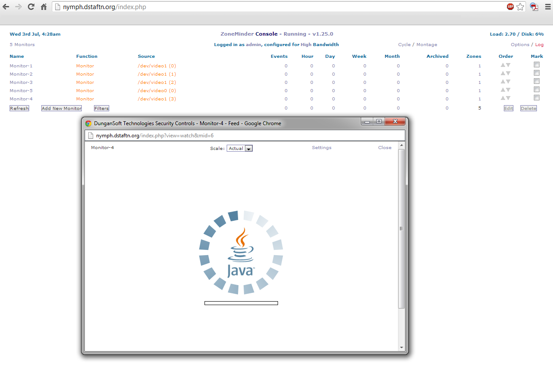Screen dimensions: 553x392
Task: Click the "Load: 2.70 / Disk: 6%" text
Action: pyautogui.click(x=517, y=34)
